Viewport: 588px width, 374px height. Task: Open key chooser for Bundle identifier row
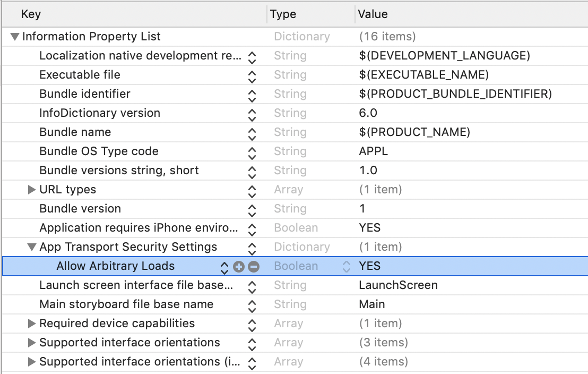[x=252, y=95]
